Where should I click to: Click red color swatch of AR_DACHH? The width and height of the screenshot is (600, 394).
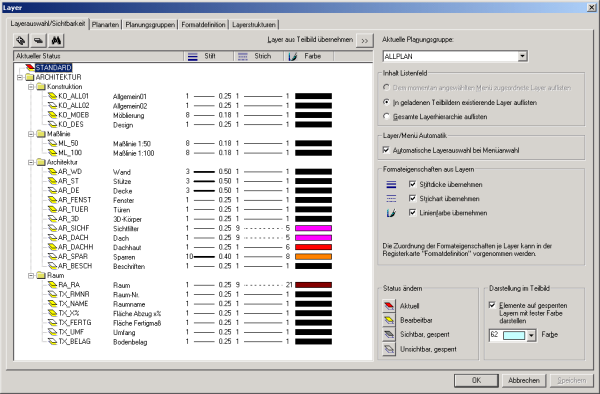[313, 247]
